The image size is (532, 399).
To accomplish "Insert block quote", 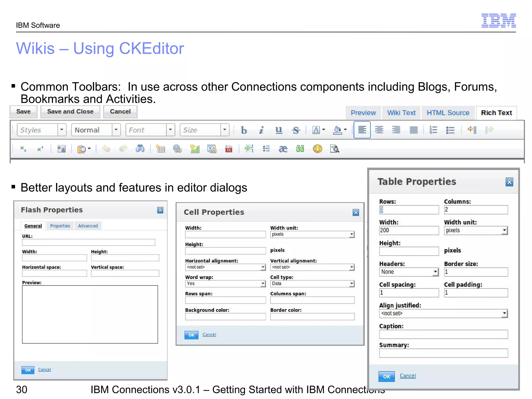I will (x=300, y=149).
